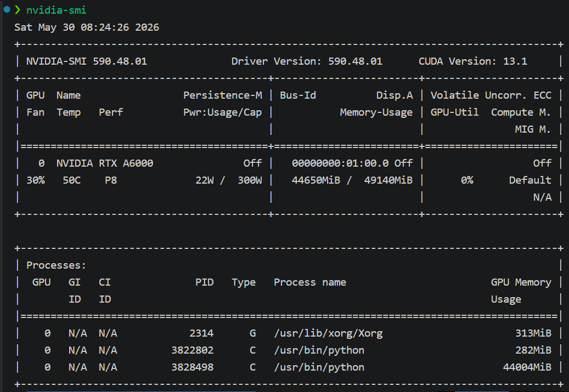Click type 'G' in the Xorg row
The image size is (569, 392).
pos(252,333)
